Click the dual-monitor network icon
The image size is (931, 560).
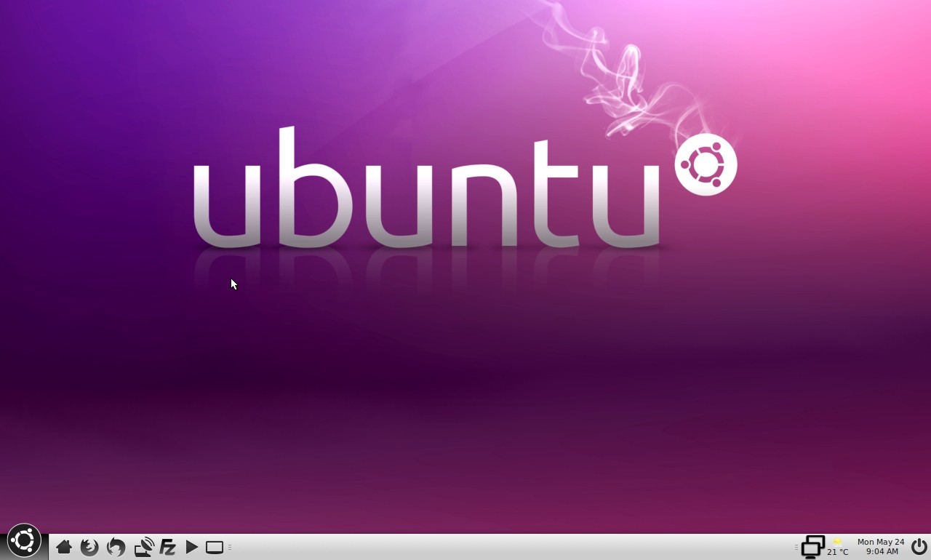[812, 546]
